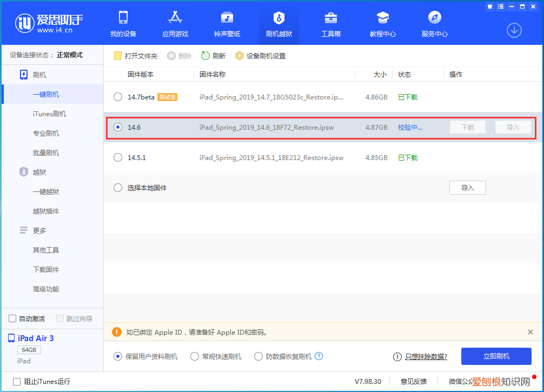The width and height of the screenshot is (544, 392).
Task: Open the 工具箱 toolbox icon
Action: click(x=331, y=18)
